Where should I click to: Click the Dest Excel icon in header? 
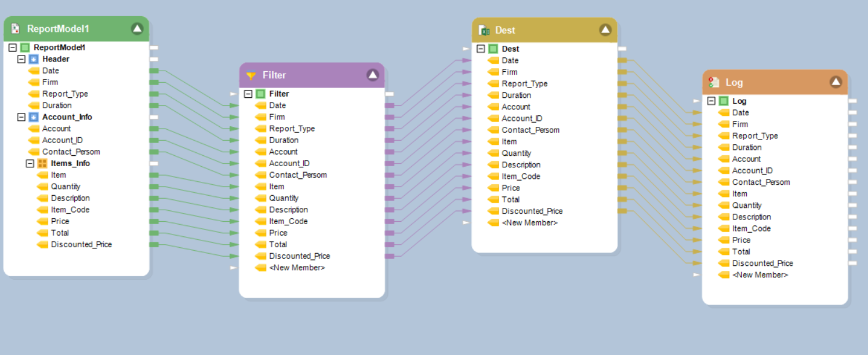(x=484, y=30)
